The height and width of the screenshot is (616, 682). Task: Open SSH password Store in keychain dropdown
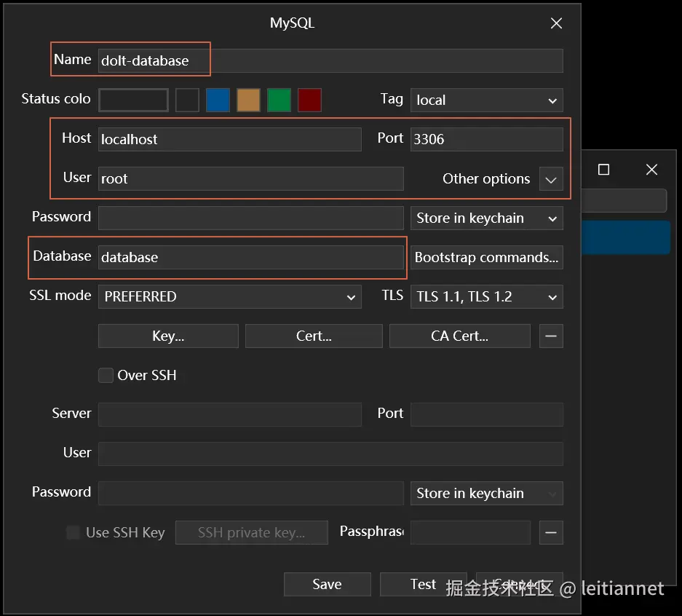click(487, 493)
